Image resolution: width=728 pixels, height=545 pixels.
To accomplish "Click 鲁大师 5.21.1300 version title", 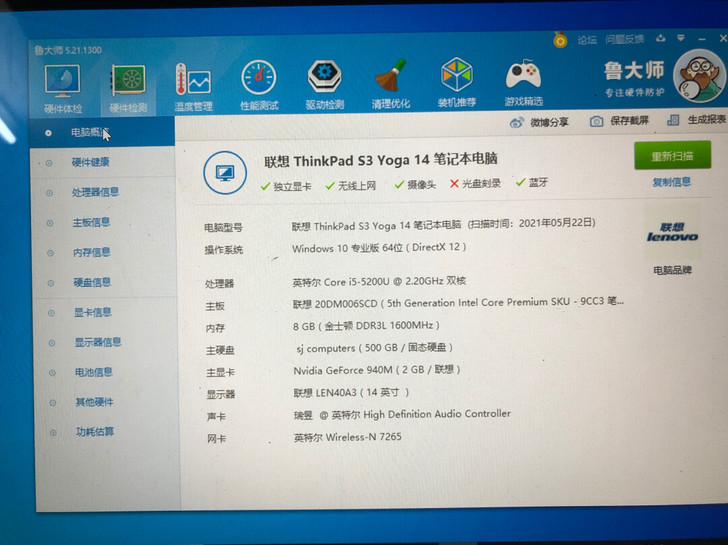I will coord(68,50).
